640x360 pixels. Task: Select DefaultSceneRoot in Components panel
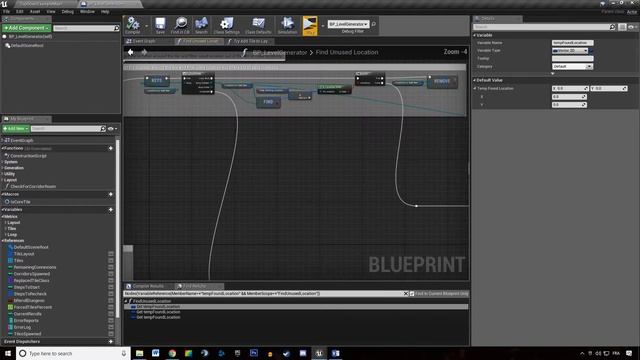click(x=27, y=45)
